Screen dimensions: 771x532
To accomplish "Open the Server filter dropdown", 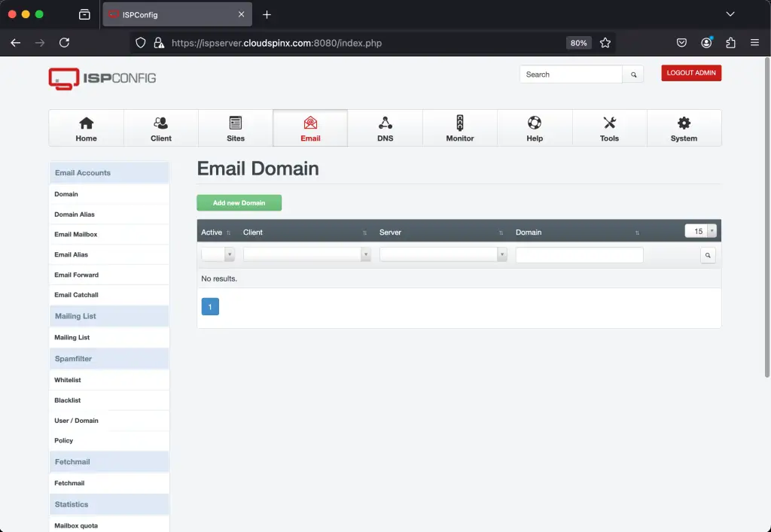I will point(443,254).
